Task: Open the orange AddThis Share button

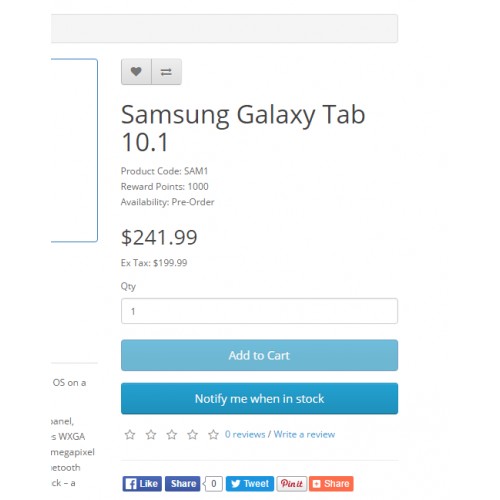Action: (x=331, y=484)
